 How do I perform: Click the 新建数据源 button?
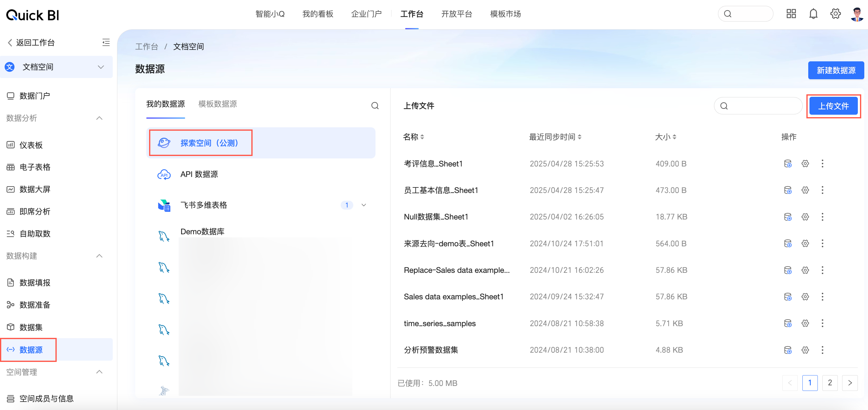point(836,70)
